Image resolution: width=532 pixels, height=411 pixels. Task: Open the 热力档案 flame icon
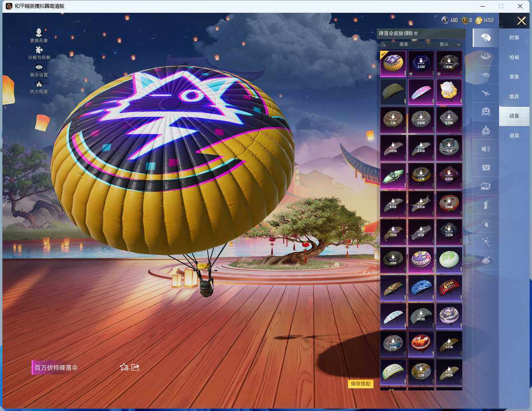[39, 84]
